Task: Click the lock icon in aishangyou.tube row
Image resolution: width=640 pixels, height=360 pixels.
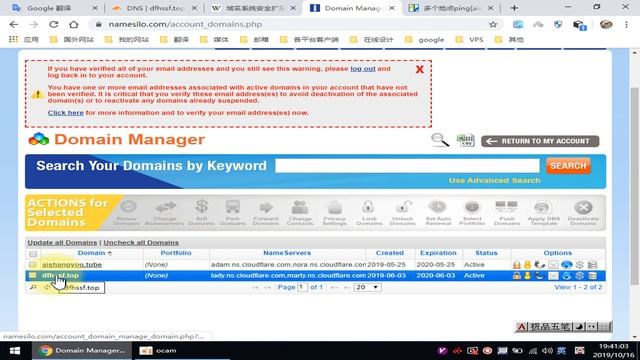Action: [517, 265]
